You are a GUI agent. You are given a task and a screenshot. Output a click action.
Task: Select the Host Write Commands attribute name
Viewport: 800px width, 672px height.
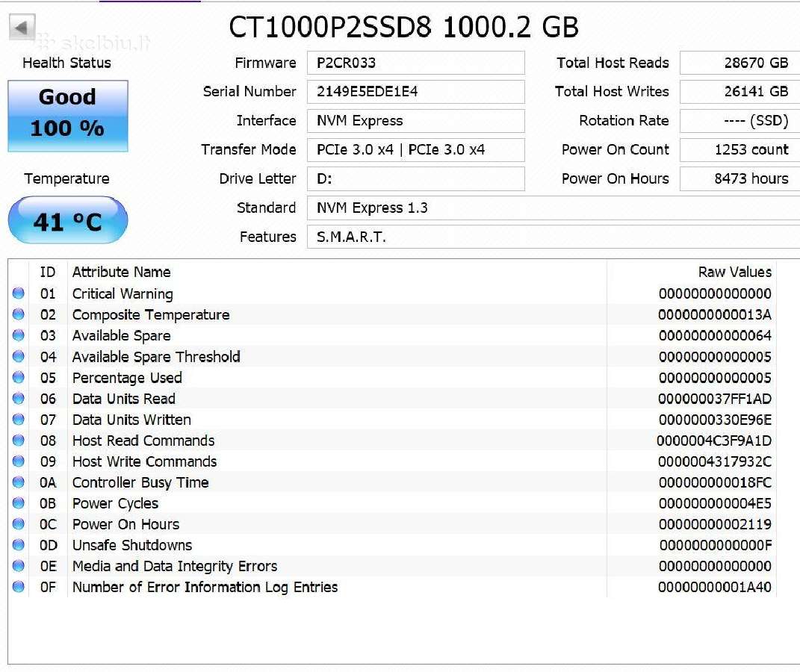pyautogui.click(x=144, y=461)
